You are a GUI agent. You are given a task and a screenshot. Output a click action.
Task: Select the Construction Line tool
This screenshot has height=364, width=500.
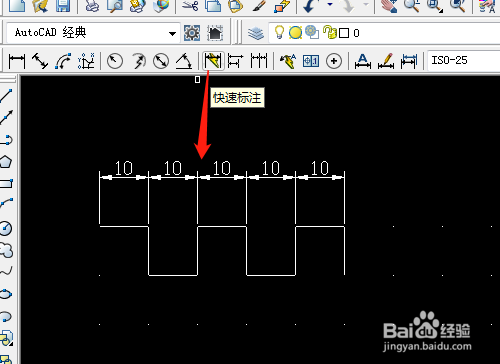pos(7,118)
